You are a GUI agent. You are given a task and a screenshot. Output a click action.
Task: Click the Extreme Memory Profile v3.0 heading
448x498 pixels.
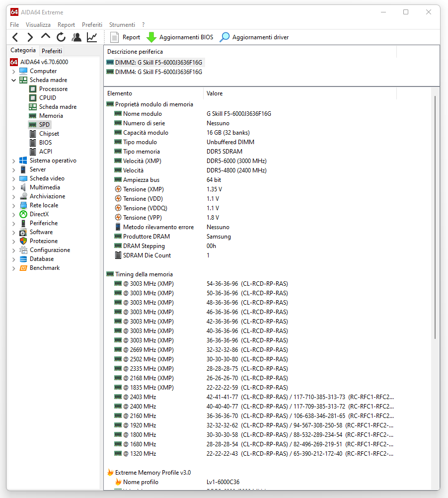coord(153,473)
